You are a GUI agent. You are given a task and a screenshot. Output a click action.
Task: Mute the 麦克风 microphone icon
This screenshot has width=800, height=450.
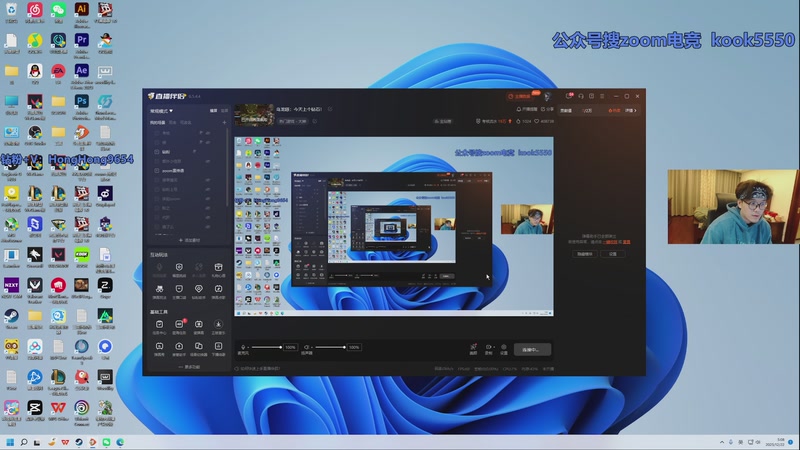pos(244,347)
